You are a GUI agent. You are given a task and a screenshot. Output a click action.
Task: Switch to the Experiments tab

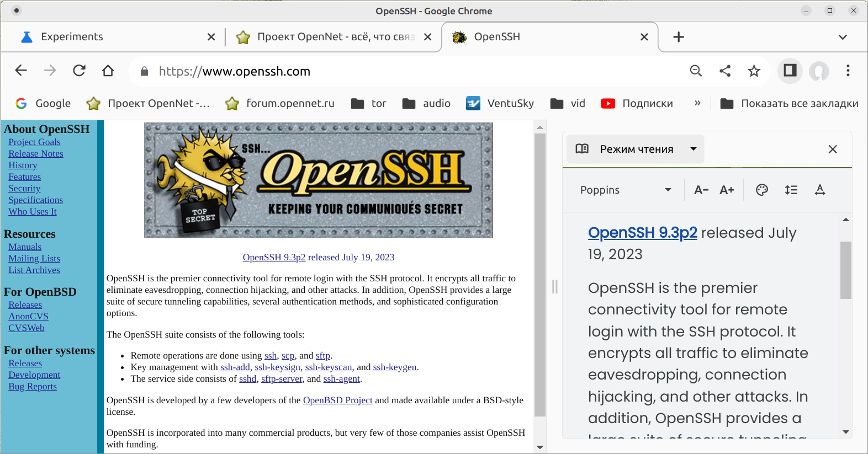click(113, 37)
